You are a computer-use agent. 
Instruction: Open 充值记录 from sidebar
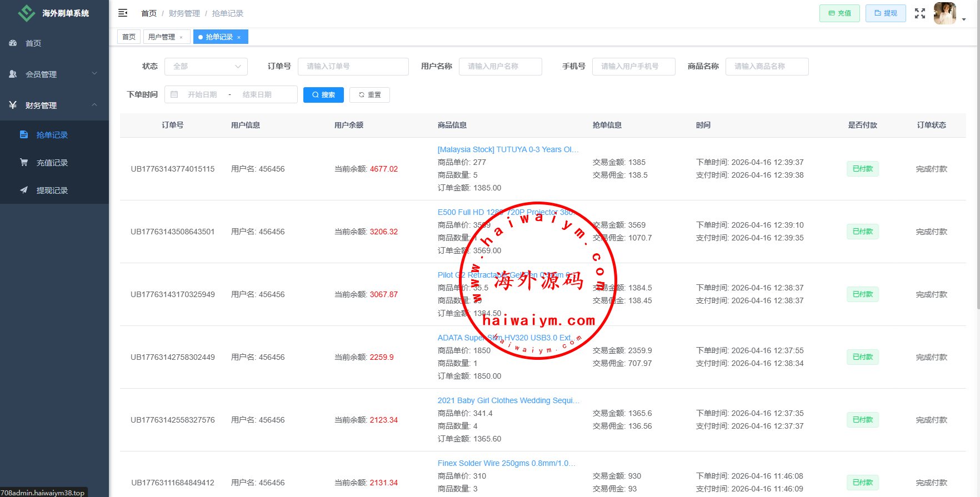tap(52, 163)
